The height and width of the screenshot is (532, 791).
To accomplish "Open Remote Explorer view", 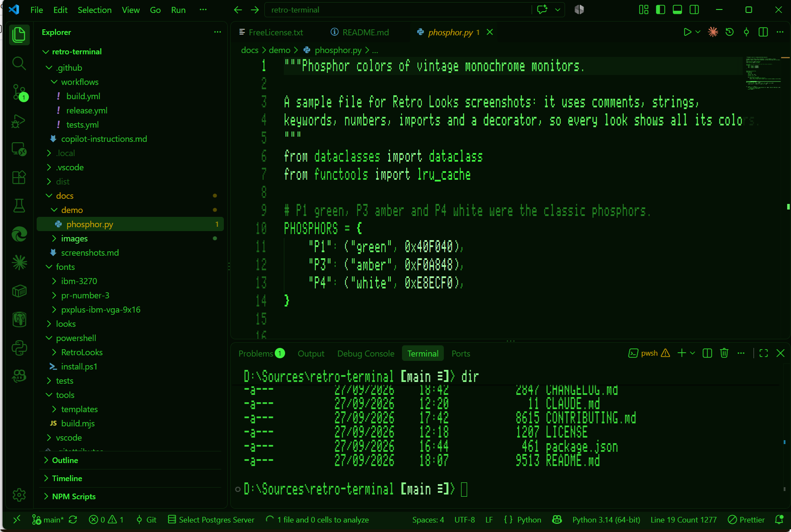I will [x=19, y=149].
